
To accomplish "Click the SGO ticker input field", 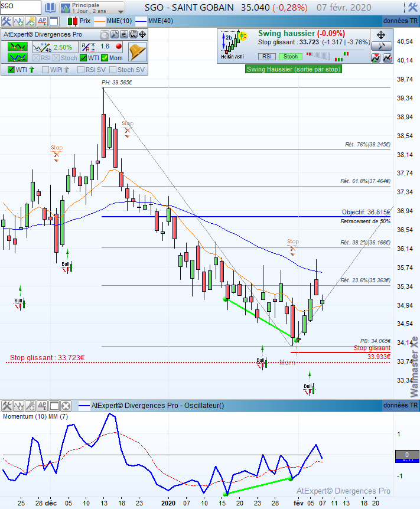I will (x=21, y=7).
